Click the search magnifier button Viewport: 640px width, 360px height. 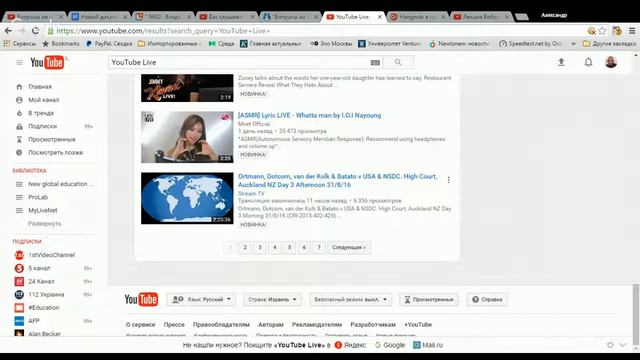click(x=398, y=62)
